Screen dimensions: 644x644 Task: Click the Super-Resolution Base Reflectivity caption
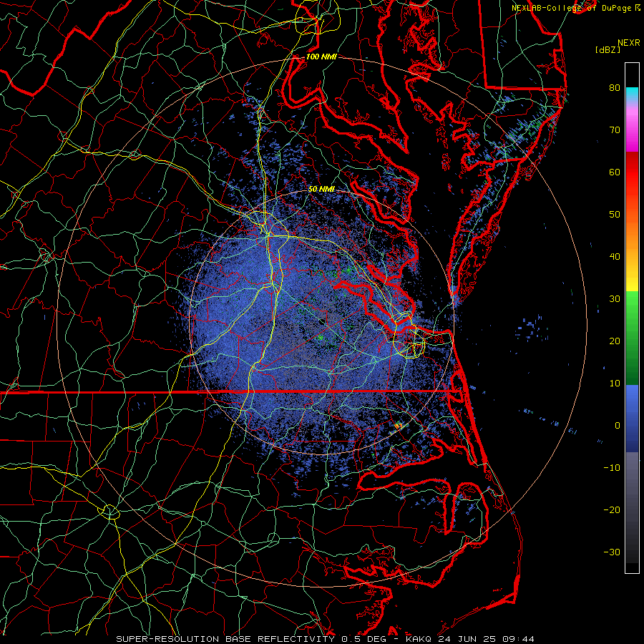point(326,639)
